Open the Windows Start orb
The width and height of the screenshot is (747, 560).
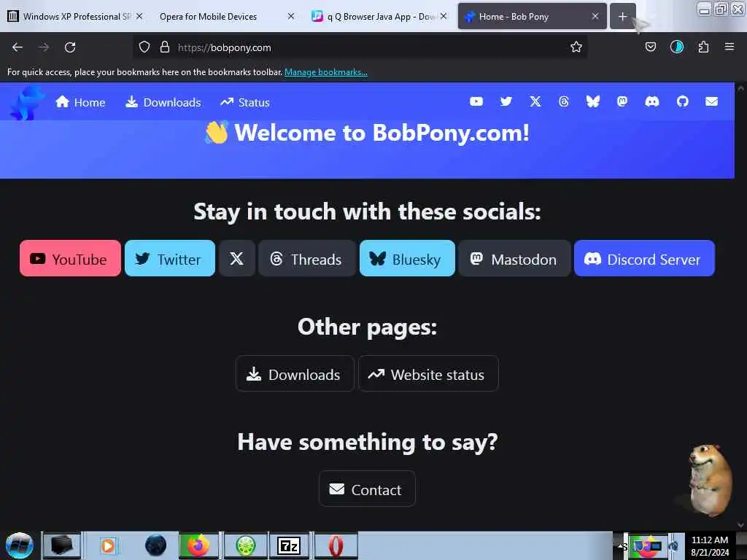pos(20,545)
